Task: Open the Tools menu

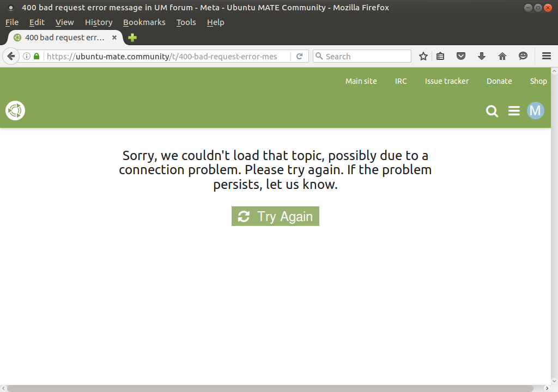Action: (186, 22)
